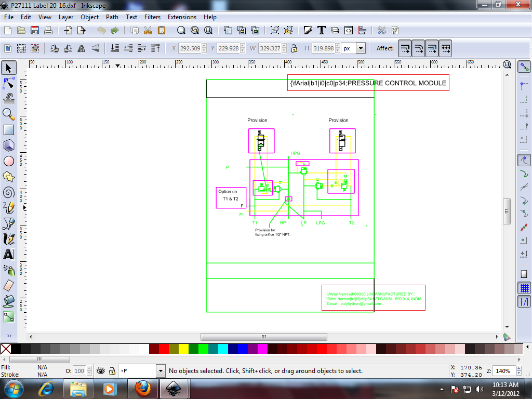This screenshot has width=532, height=399.
Task: Click the Save document button
Action: (34, 30)
